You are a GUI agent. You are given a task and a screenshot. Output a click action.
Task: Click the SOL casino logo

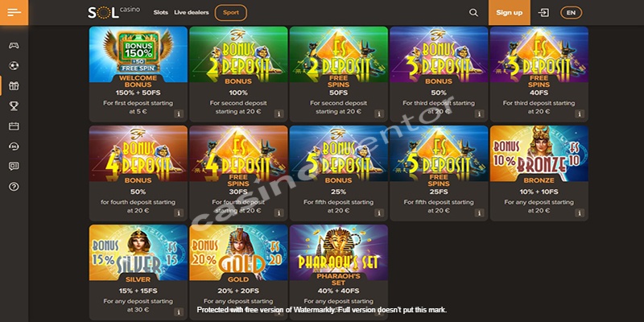[x=114, y=12]
